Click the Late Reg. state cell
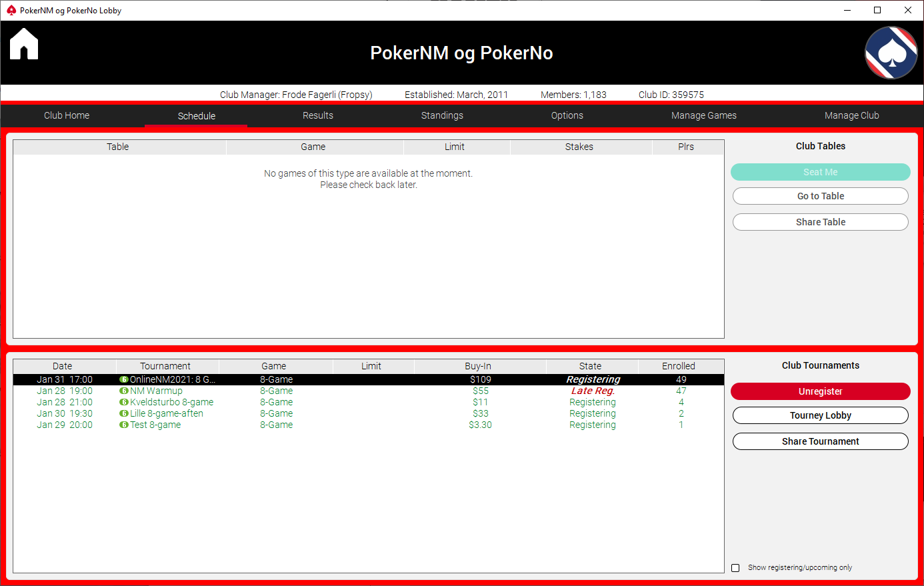The height and width of the screenshot is (586, 924). point(593,391)
